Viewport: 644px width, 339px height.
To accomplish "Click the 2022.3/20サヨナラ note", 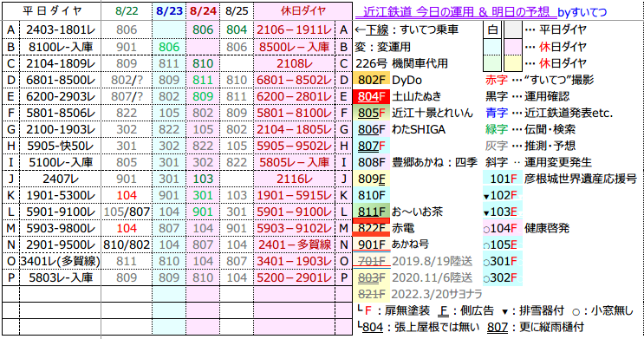I will point(437,294).
